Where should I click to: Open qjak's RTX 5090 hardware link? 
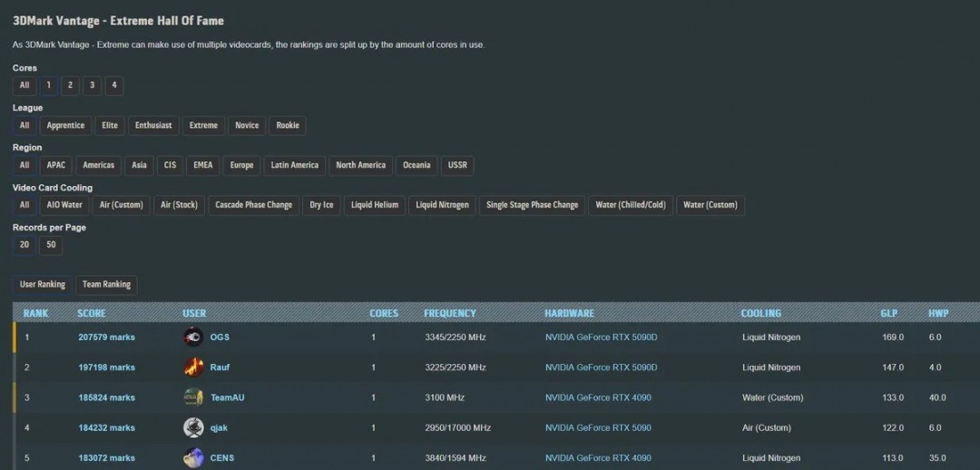coord(598,427)
